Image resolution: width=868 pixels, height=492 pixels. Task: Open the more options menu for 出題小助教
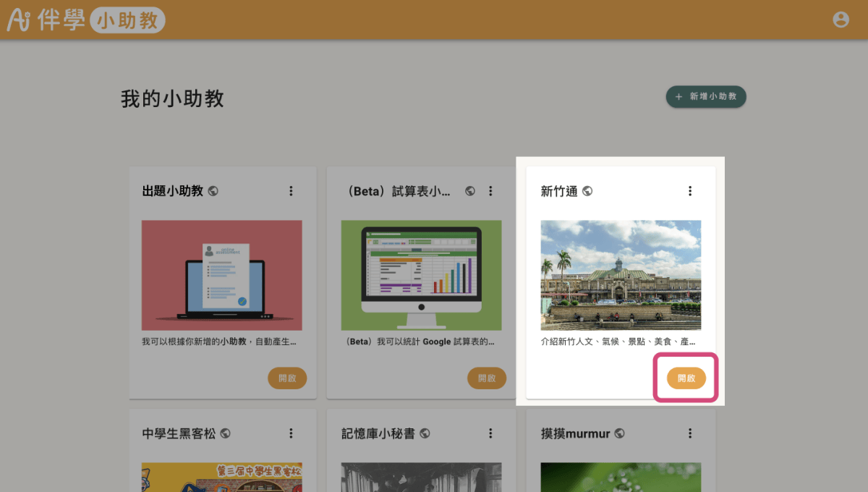coord(292,191)
